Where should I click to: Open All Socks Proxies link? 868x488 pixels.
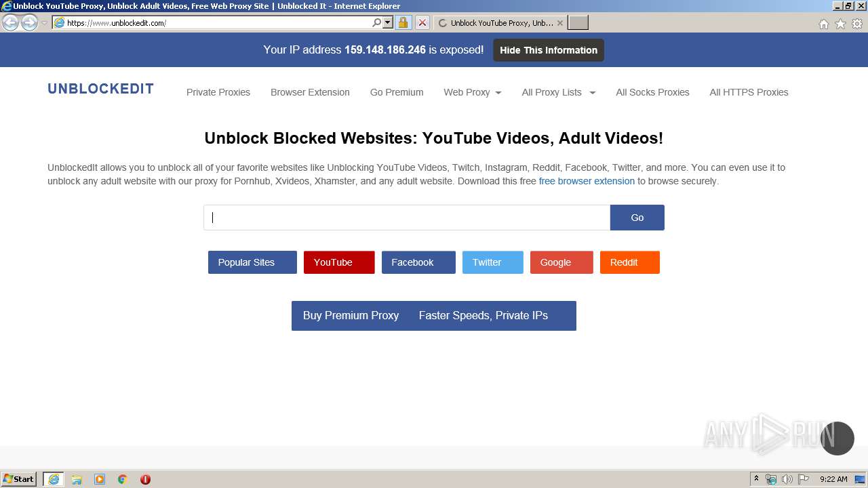click(x=652, y=92)
